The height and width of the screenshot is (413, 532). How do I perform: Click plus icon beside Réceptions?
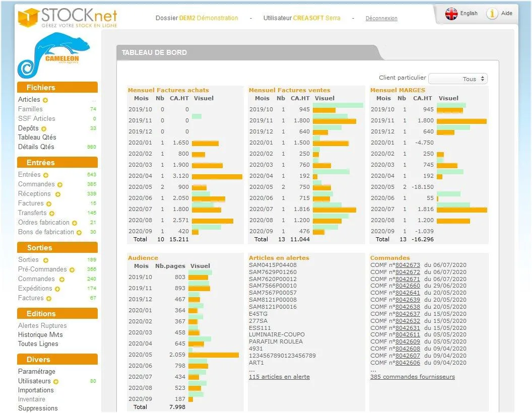click(57, 194)
